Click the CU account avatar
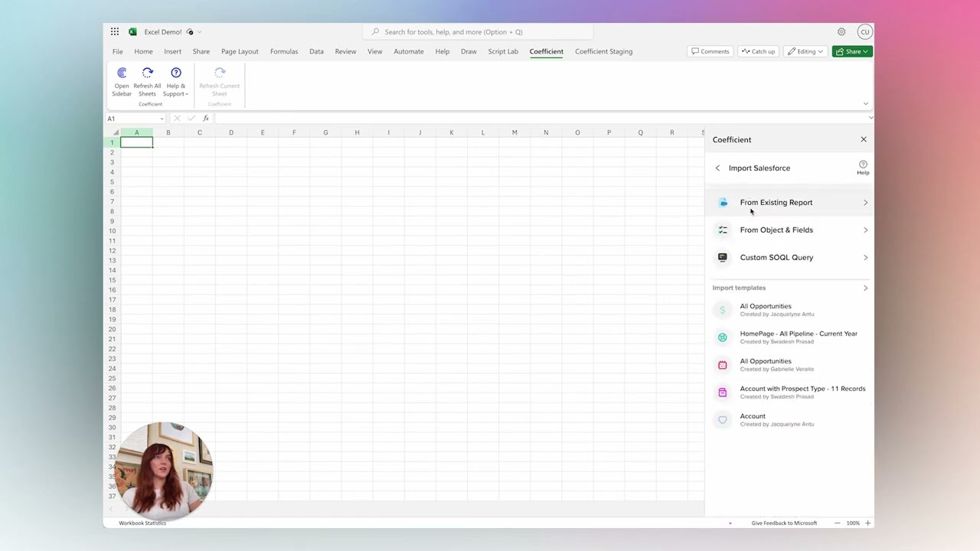 pyautogui.click(x=864, y=31)
